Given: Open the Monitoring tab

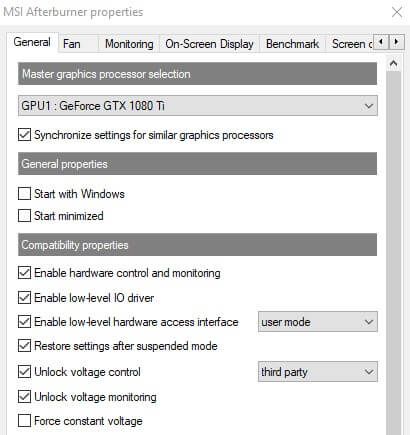Looking at the screenshot, I should (129, 44).
